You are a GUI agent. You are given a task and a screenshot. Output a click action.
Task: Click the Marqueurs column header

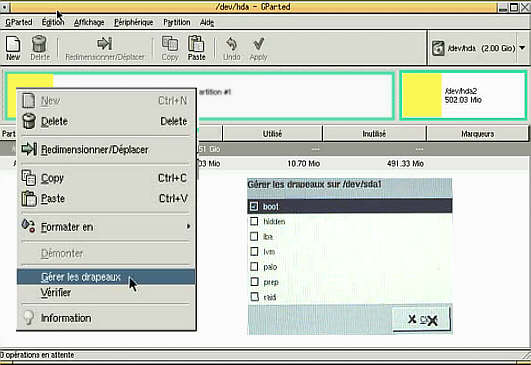pos(477,134)
